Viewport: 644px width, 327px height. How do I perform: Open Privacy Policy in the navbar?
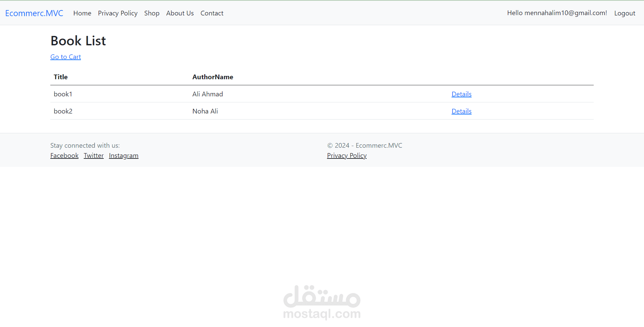(x=118, y=13)
